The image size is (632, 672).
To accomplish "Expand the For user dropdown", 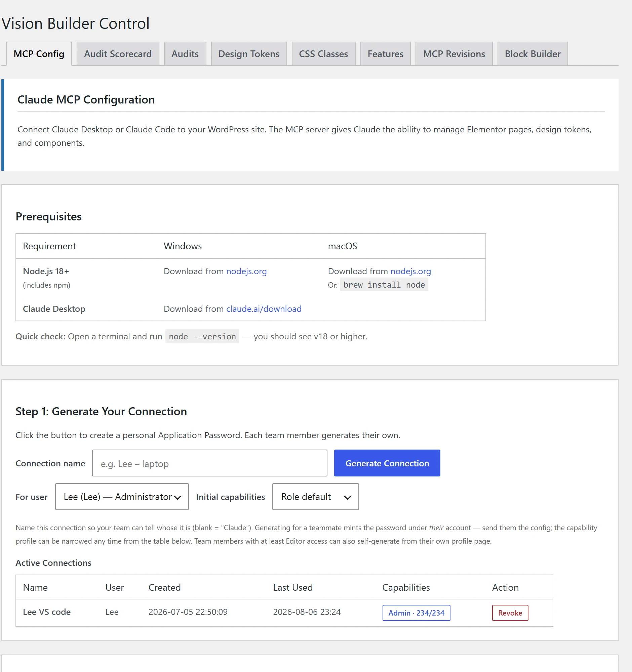I will coord(122,497).
